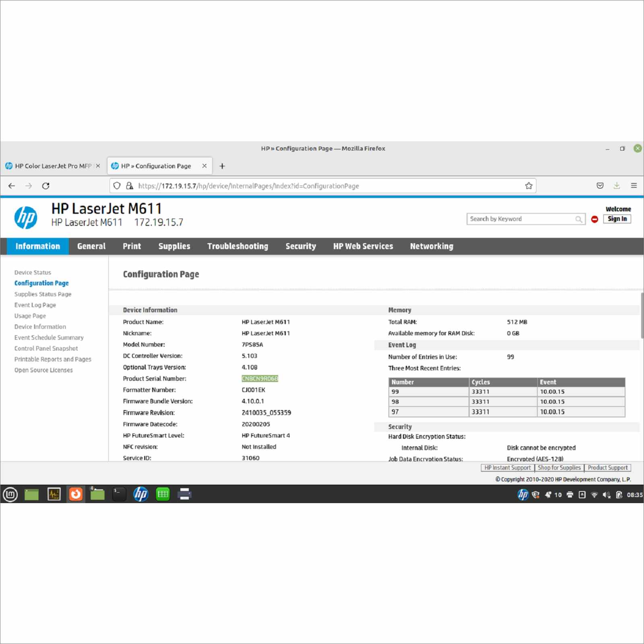Click the search magnifier icon
644x644 pixels.
[x=578, y=219]
